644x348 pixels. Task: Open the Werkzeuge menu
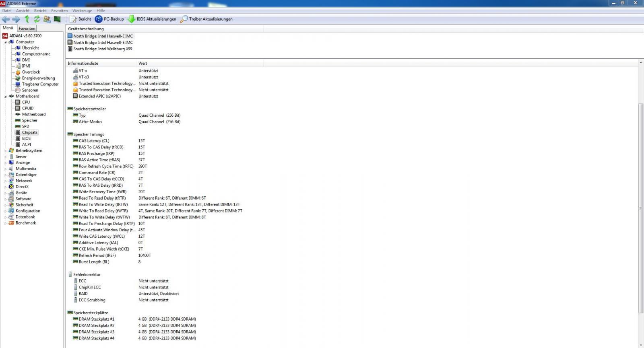[82, 10]
